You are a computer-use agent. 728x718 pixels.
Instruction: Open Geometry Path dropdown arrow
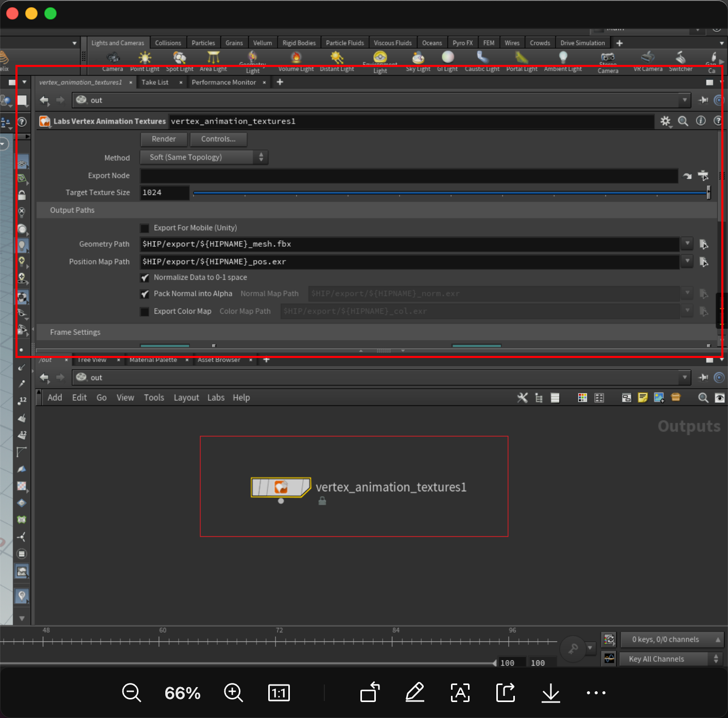[x=687, y=243]
